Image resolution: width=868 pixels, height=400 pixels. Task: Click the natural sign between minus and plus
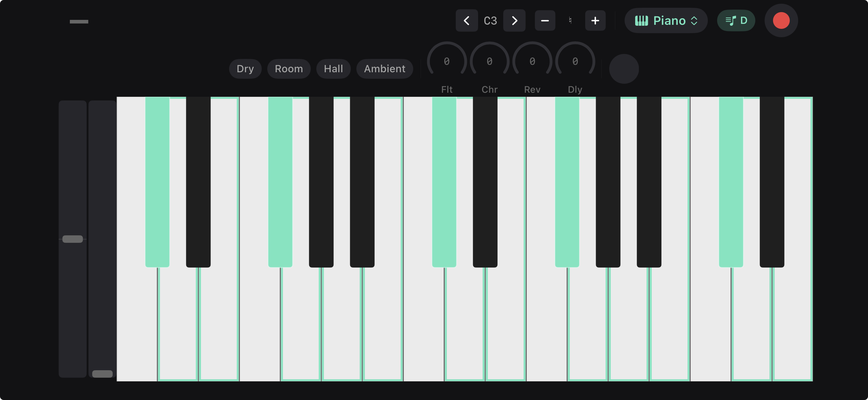(570, 20)
